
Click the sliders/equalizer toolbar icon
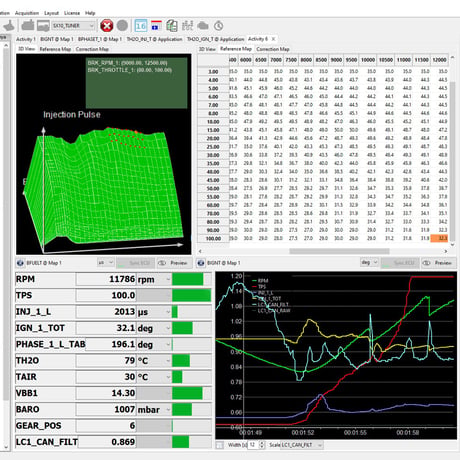tap(188, 26)
